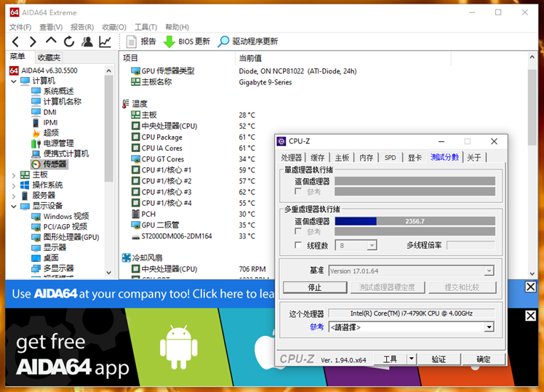This screenshot has width=544, height=392.
Task: Switch to CPU-Z 显卡 tab
Action: tap(415, 158)
